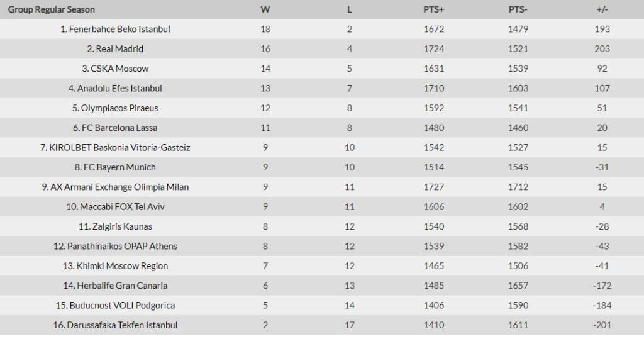The width and height of the screenshot is (644, 339).
Task: Open FC Bayern Munich team link
Action: [x=115, y=167]
